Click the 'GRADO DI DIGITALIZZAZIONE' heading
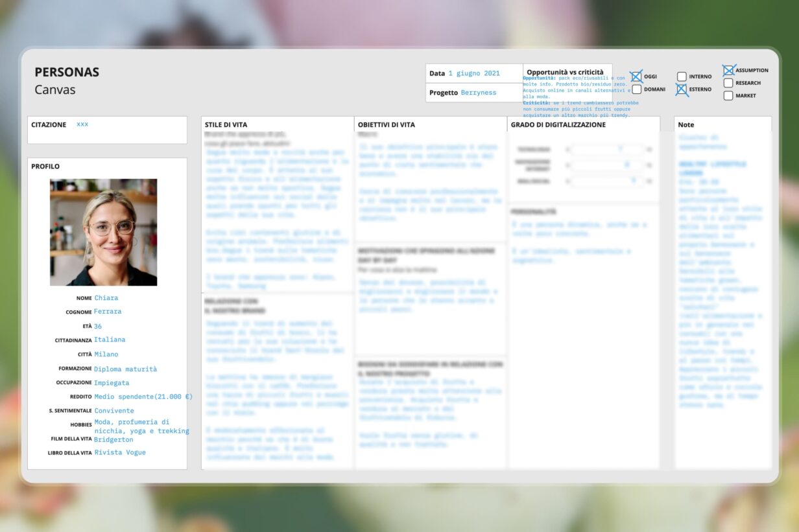This screenshot has width=799, height=532. (x=558, y=124)
